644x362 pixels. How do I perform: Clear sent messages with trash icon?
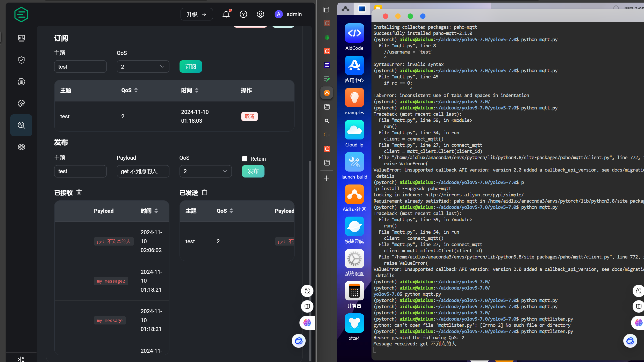[x=204, y=193]
